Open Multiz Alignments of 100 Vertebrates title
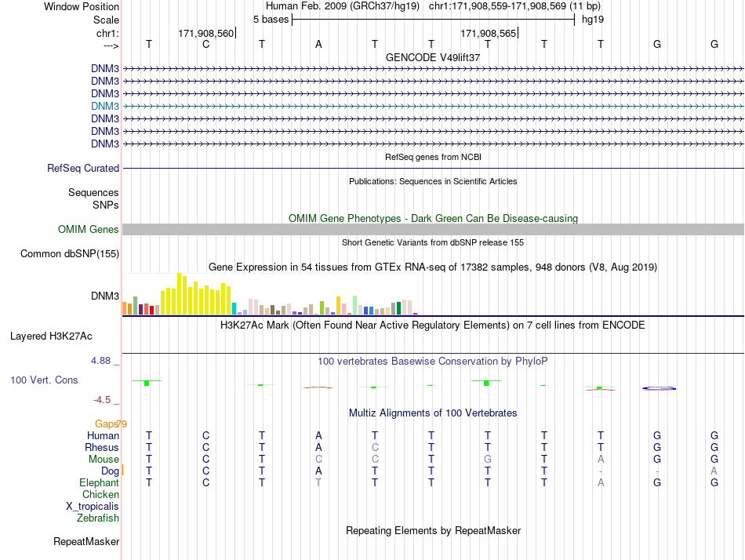Image resolution: width=745 pixels, height=560 pixels. [x=433, y=413]
